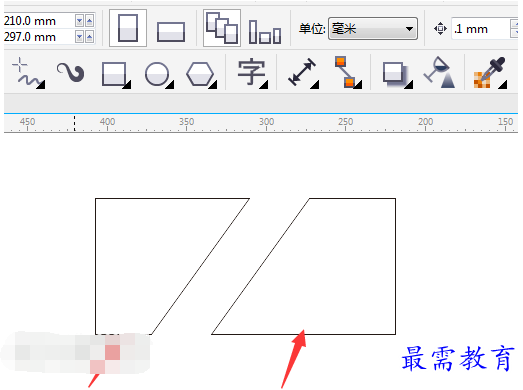Viewport: 523px width, 390px height.
Task: Open the units dropdown showing 毫米
Action: (x=373, y=29)
